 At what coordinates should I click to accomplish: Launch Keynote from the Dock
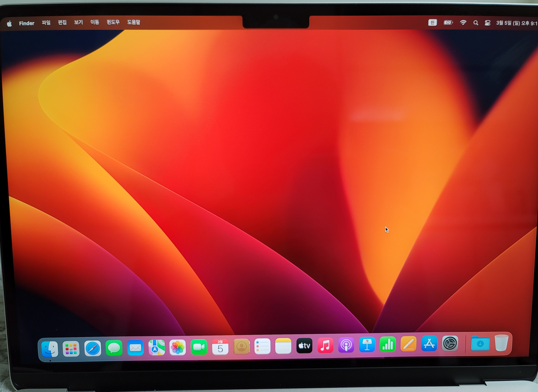pos(367,345)
